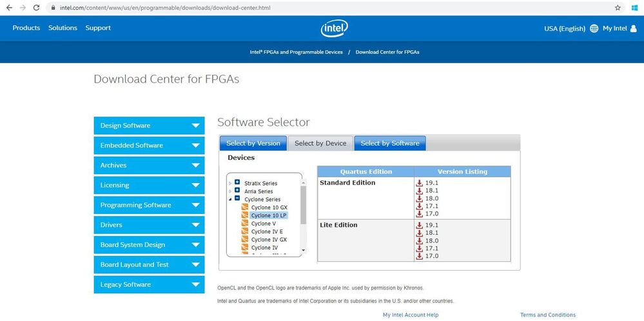This screenshot has width=644, height=321.
Task: Switch to Select by Version tab
Action: pyautogui.click(x=253, y=143)
